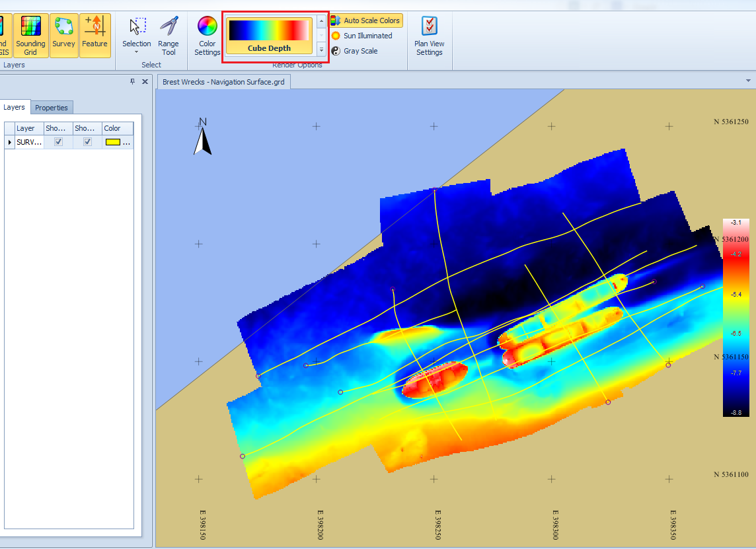Screen dimensions: 756x549
Task: Expand the color map gallery list
Action: click(x=321, y=50)
